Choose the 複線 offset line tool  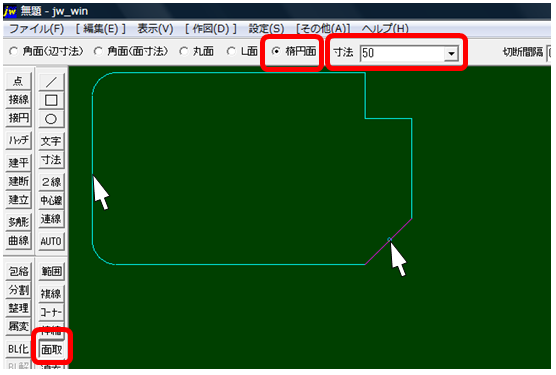click(x=51, y=294)
